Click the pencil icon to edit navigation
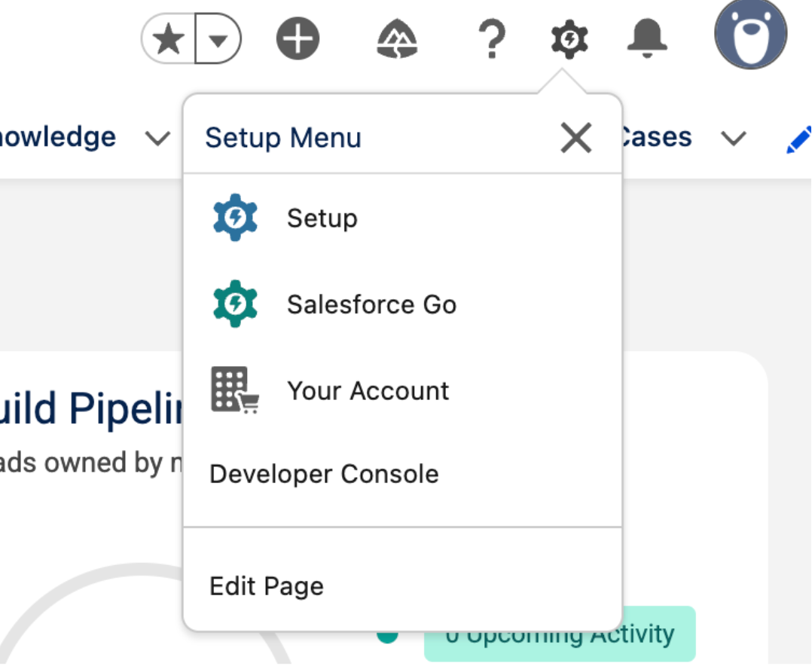Image resolution: width=812 pixels, height=666 pixels. pyautogui.click(x=798, y=140)
